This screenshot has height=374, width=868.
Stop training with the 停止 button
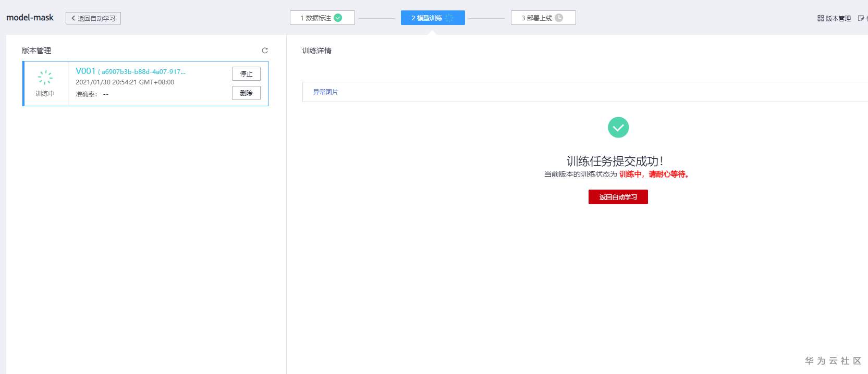[x=246, y=74]
